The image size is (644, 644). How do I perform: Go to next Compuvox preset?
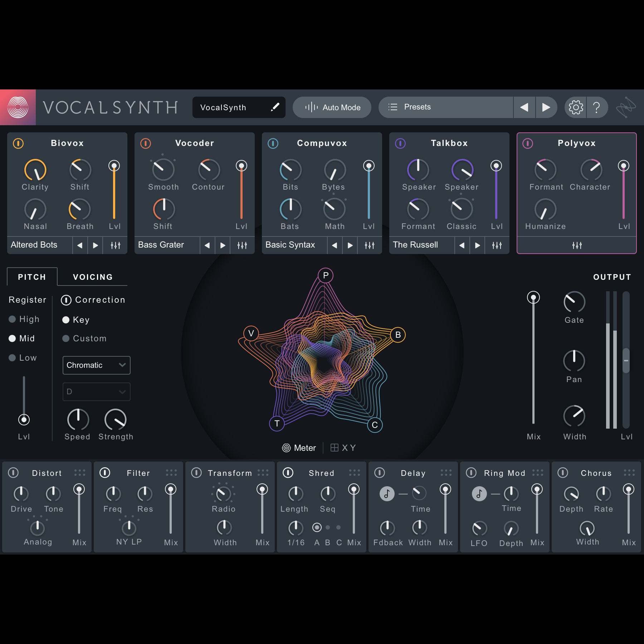(x=350, y=245)
